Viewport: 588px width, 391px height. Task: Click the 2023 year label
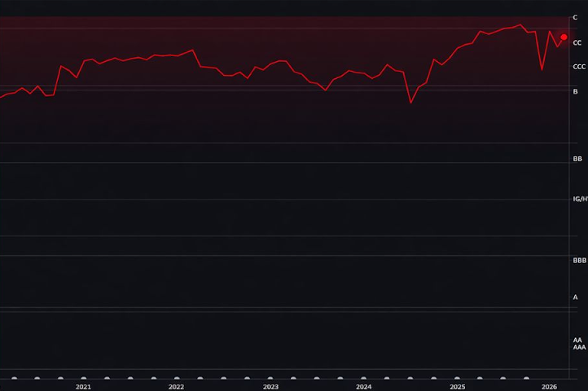pos(270,386)
